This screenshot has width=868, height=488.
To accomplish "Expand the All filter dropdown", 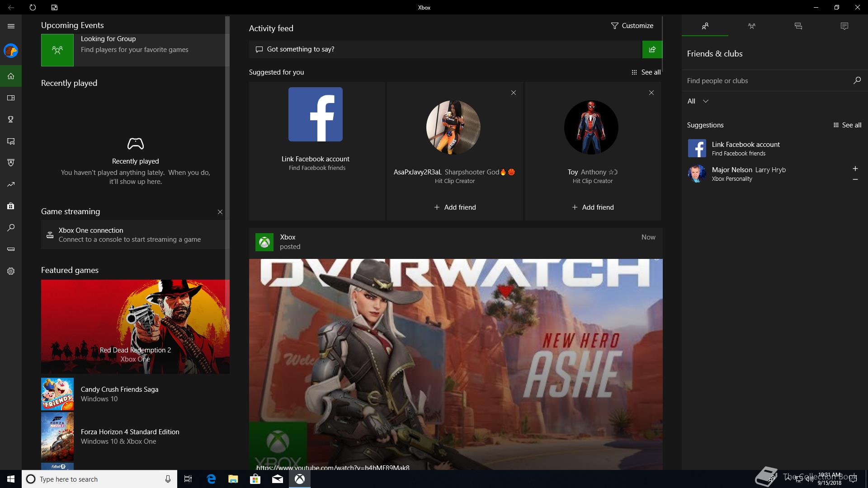I will [x=698, y=101].
